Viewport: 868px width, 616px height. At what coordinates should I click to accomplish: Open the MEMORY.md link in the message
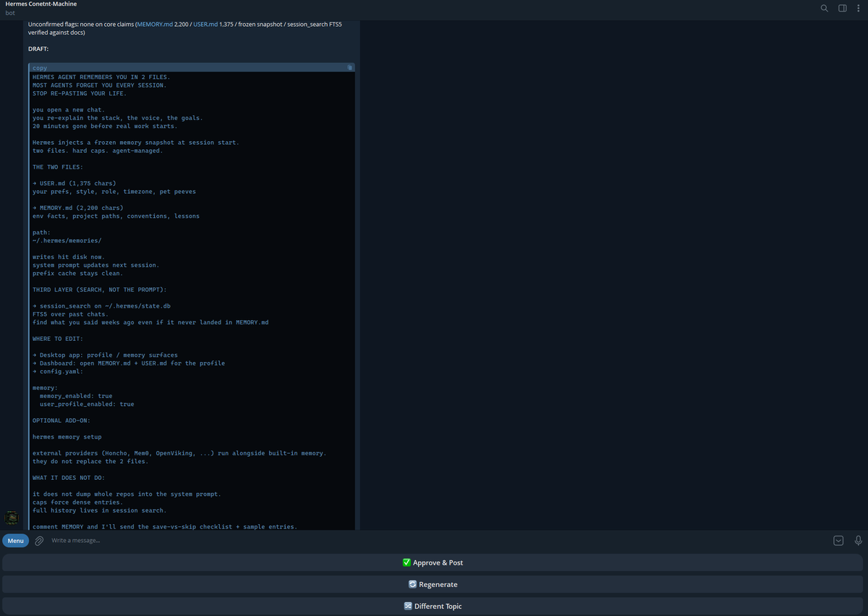pos(156,25)
